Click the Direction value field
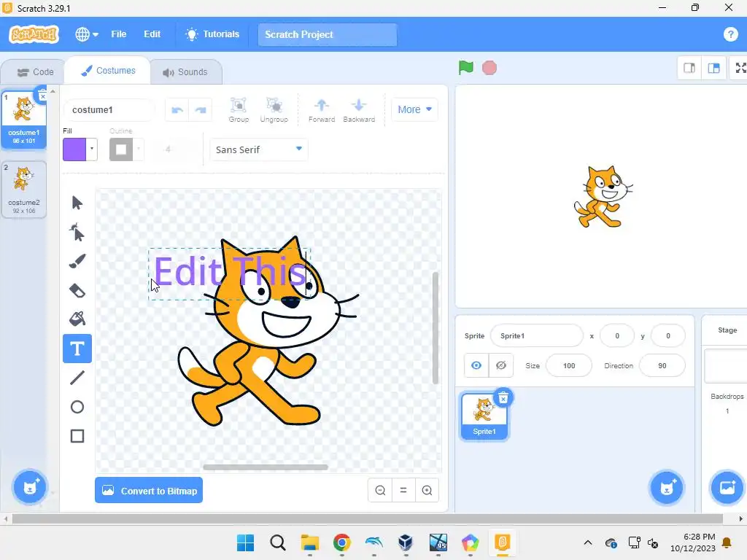The height and width of the screenshot is (560, 747). pyautogui.click(x=662, y=366)
